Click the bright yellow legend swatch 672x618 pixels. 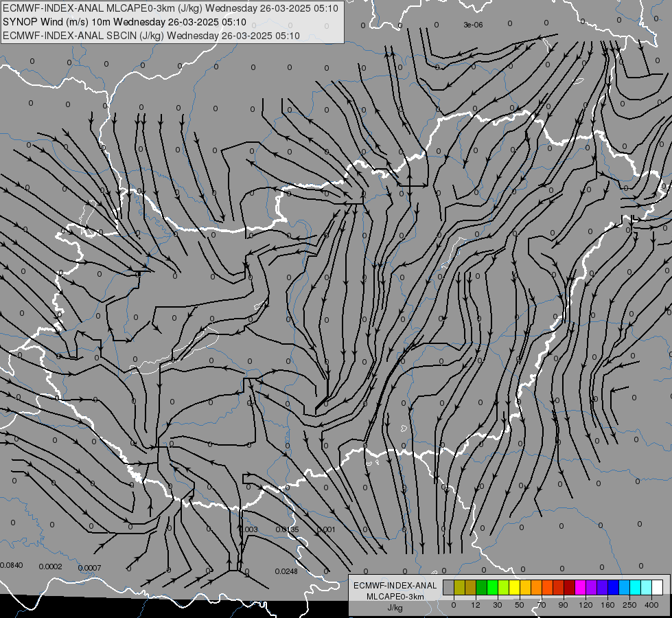(x=515, y=587)
